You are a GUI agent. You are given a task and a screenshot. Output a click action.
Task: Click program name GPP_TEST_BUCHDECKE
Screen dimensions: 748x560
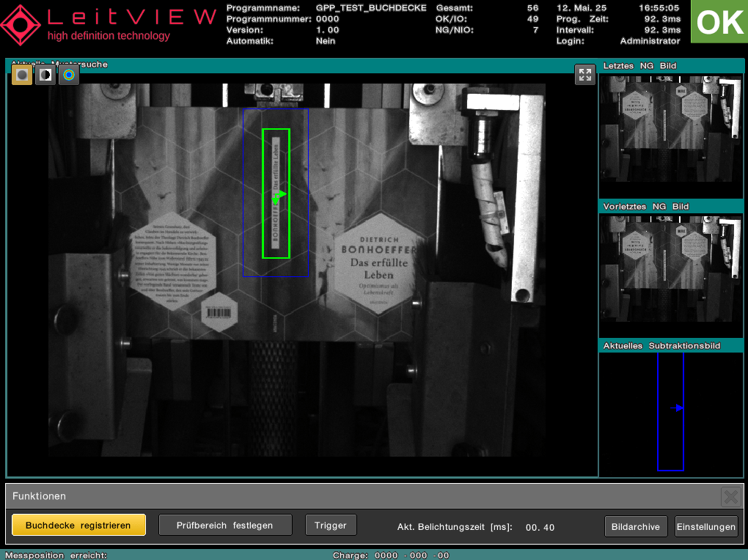point(371,8)
